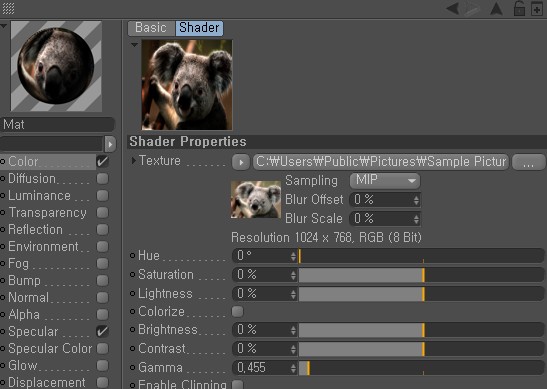
Task: Open the Texture arrow button menu
Action: [241, 162]
